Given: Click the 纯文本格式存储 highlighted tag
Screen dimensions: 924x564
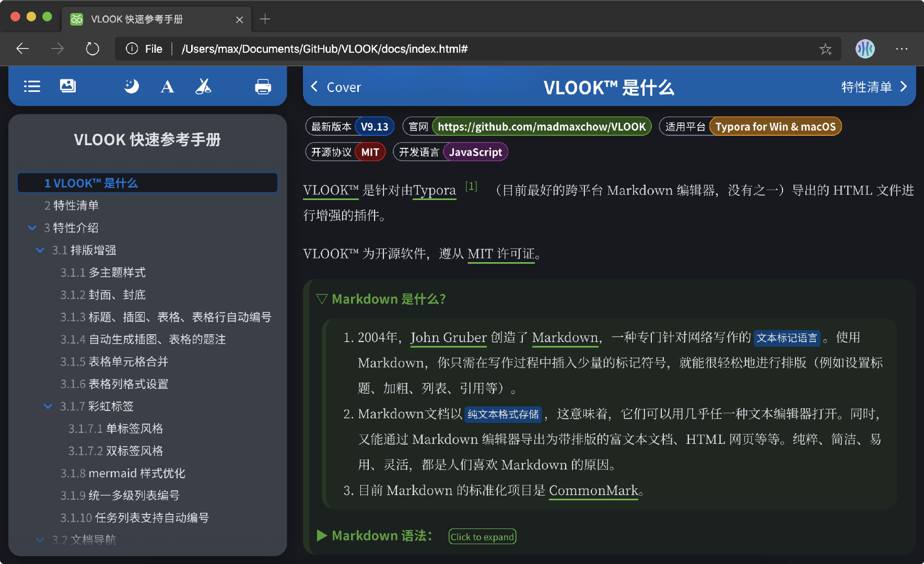Looking at the screenshot, I should point(503,414).
